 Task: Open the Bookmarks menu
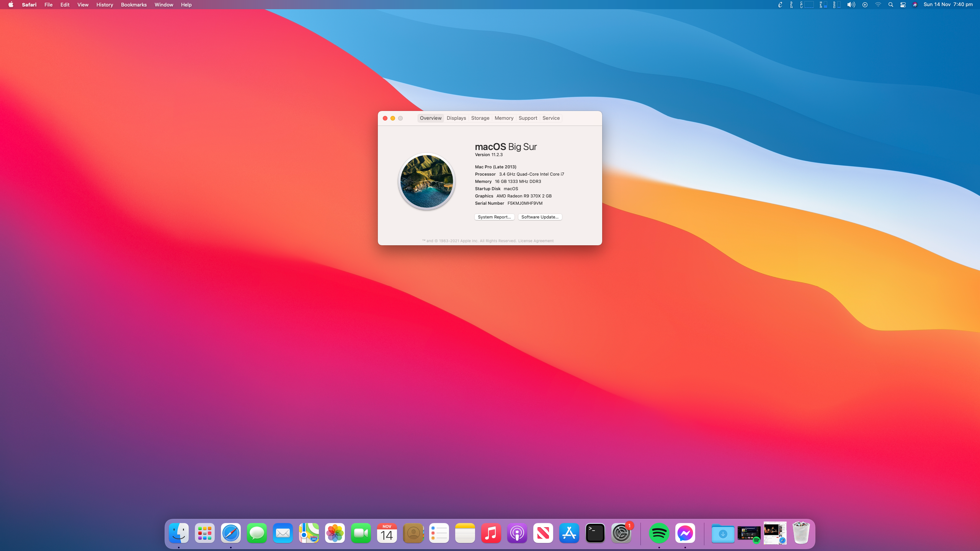[134, 5]
